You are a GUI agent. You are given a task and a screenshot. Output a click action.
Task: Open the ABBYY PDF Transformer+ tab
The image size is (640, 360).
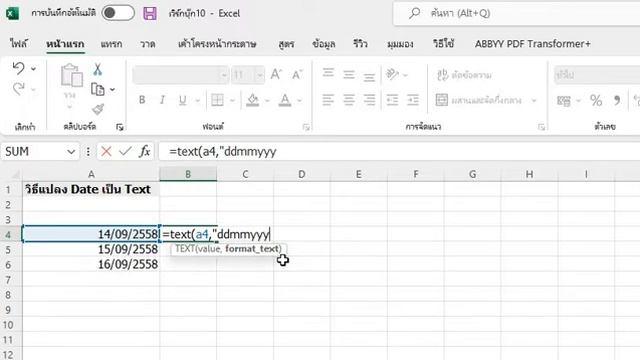(532, 44)
